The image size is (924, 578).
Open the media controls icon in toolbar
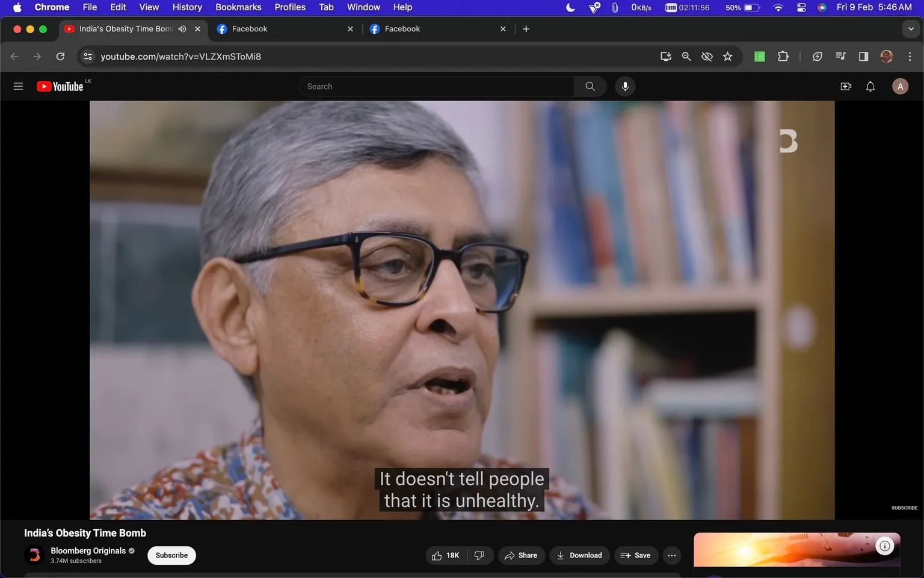coord(840,57)
